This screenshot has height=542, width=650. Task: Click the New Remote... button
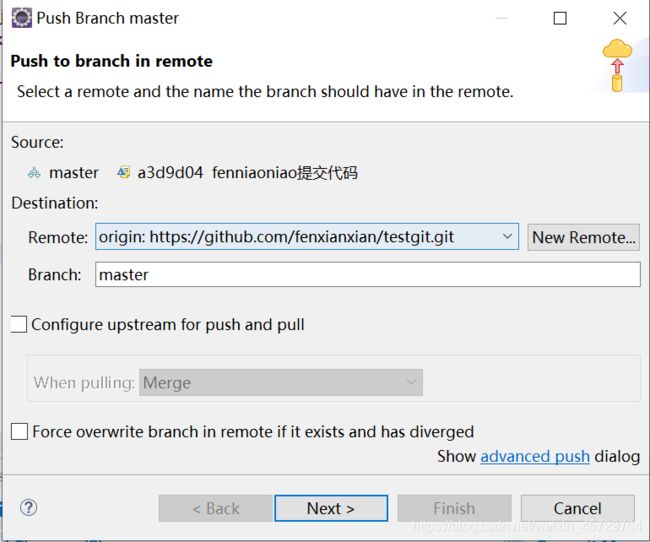pos(583,237)
